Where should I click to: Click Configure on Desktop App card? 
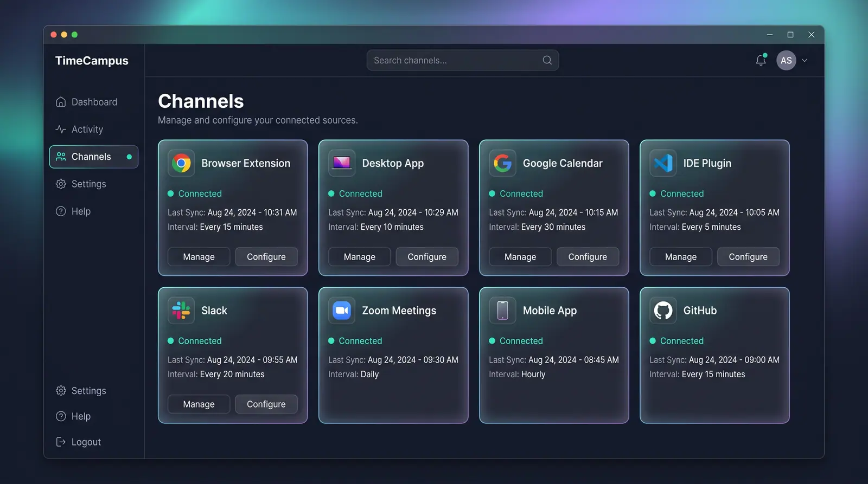point(427,256)
